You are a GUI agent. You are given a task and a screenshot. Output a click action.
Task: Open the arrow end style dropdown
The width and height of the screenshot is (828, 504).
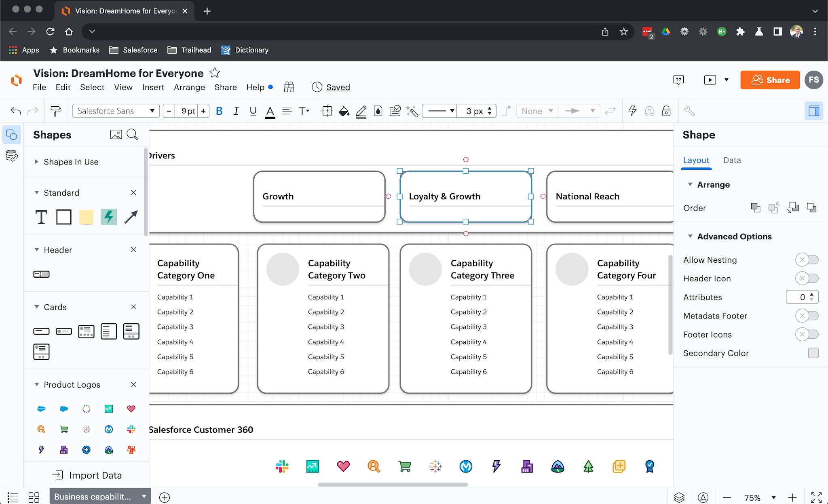click(x=579, y=111)
